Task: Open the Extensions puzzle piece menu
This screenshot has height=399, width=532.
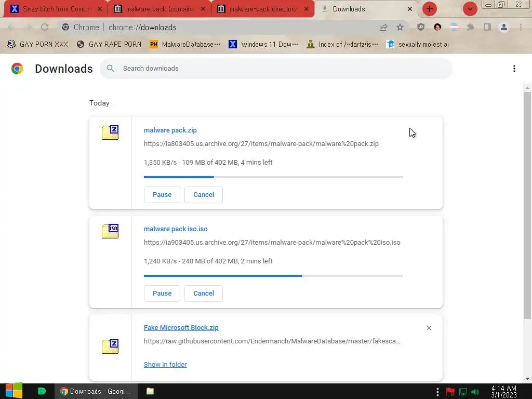Action: (x=471, y=27)
